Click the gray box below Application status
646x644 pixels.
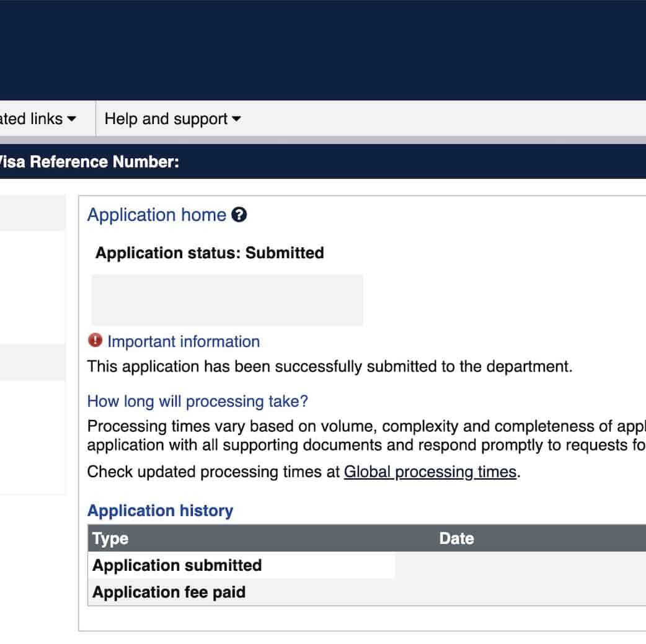tap(227, 300)
